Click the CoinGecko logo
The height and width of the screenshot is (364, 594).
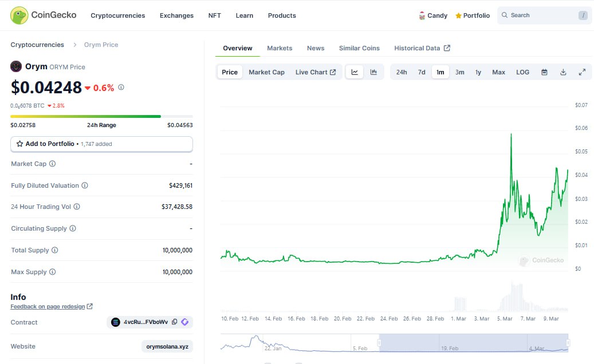(x=43, y=15)
